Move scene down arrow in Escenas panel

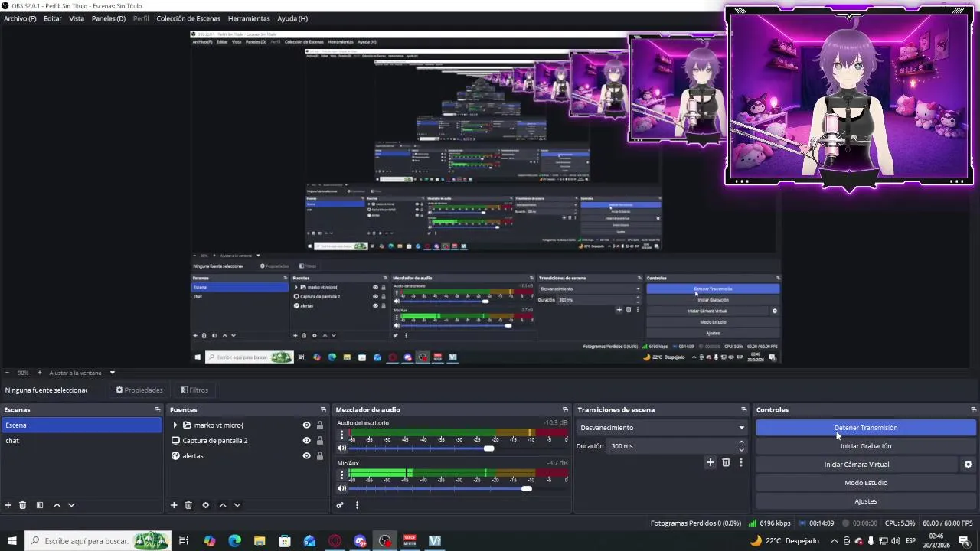coord(71,505)
